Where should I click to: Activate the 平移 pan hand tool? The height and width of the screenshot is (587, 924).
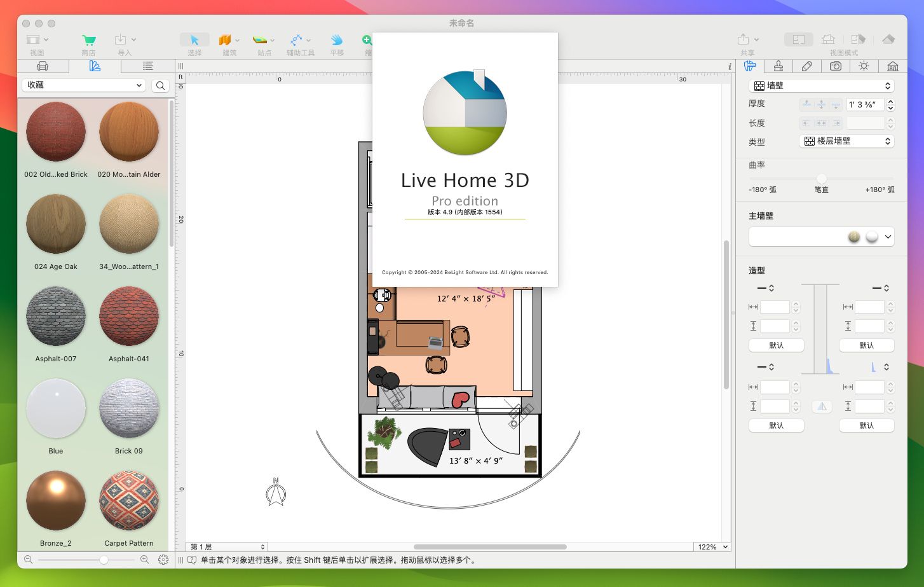337,40
